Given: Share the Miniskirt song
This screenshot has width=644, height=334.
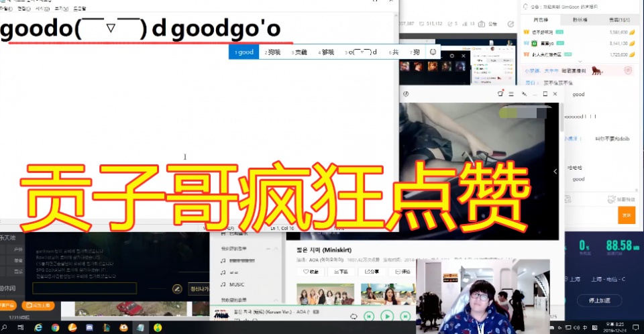Looking at the screenshot, I should point(372,272).
